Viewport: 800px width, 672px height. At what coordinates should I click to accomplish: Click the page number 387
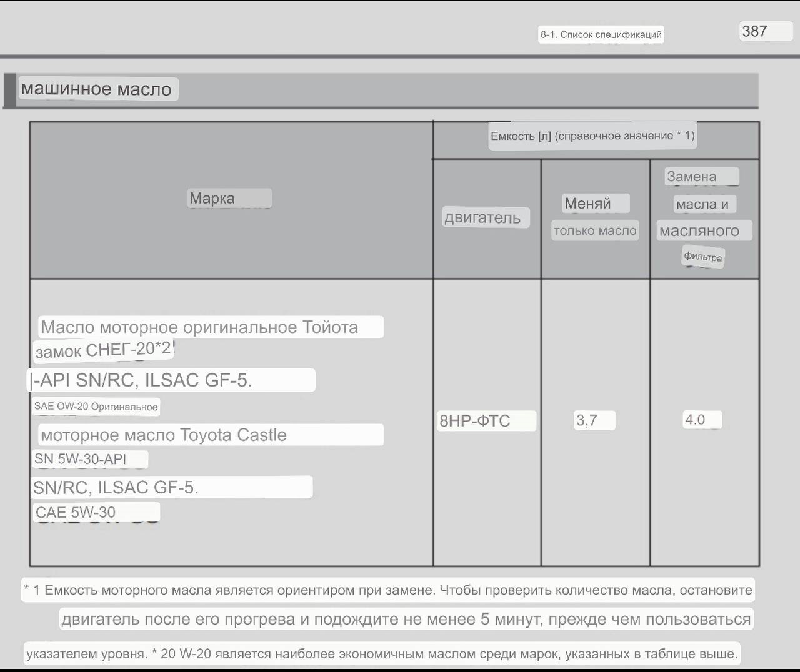(754, 31)
